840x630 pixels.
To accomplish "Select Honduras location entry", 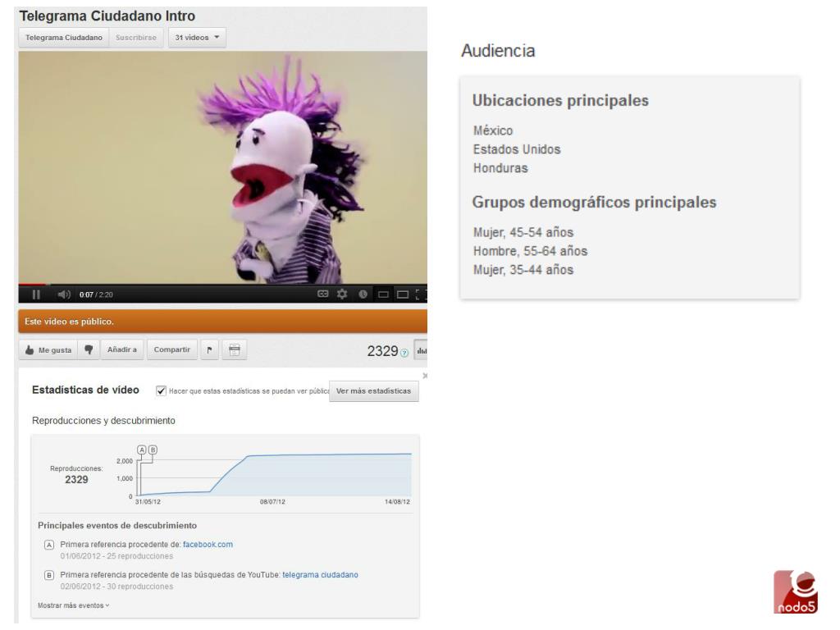I will click(x=500, y=168).
